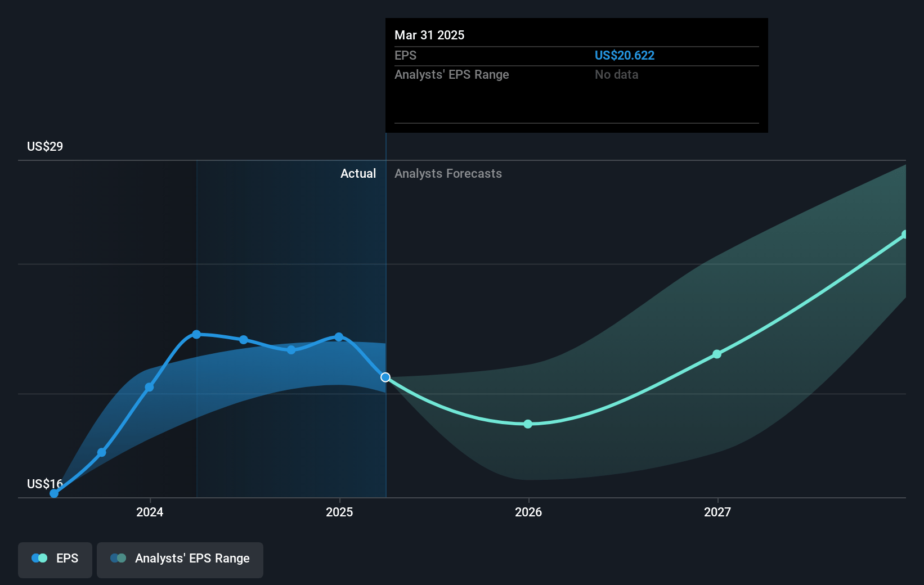924x585 pixels.
Task: Click the 2027 x-axis label
Action: [x=717, y=512]
